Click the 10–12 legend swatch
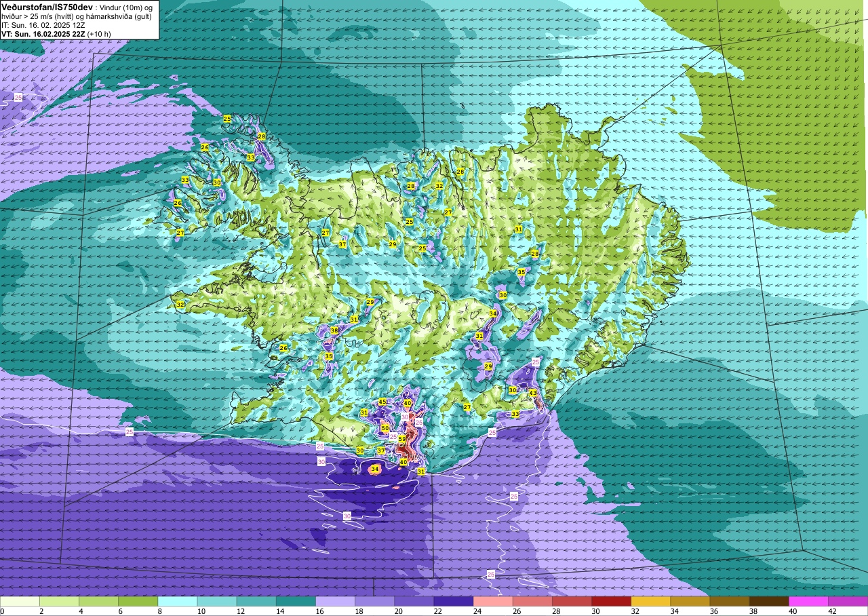 (x=217, y=601)
